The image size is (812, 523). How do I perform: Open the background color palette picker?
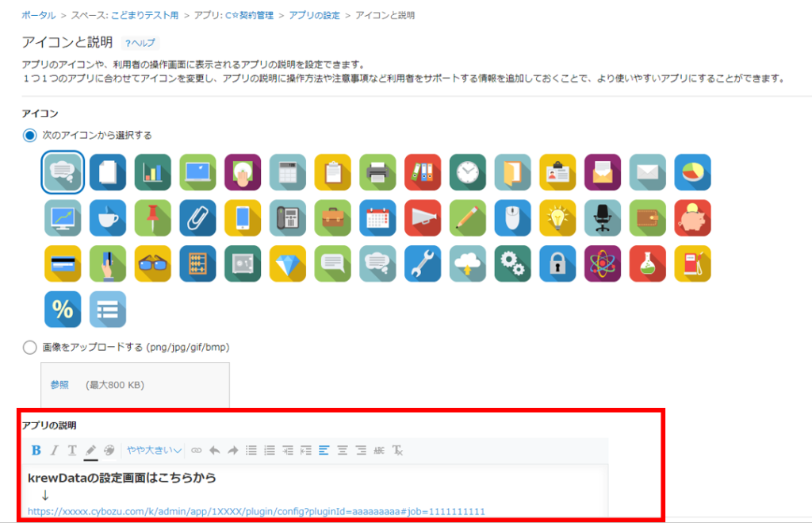coord(109,450)
